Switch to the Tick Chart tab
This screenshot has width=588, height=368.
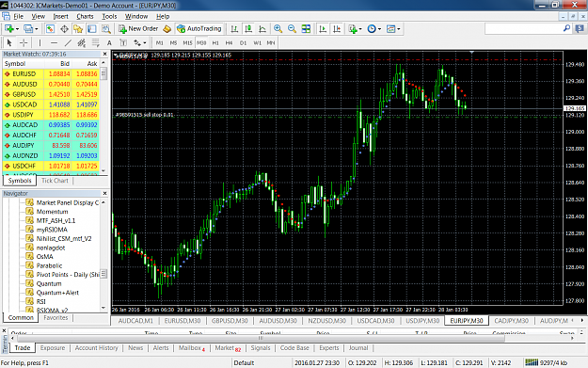55,181
